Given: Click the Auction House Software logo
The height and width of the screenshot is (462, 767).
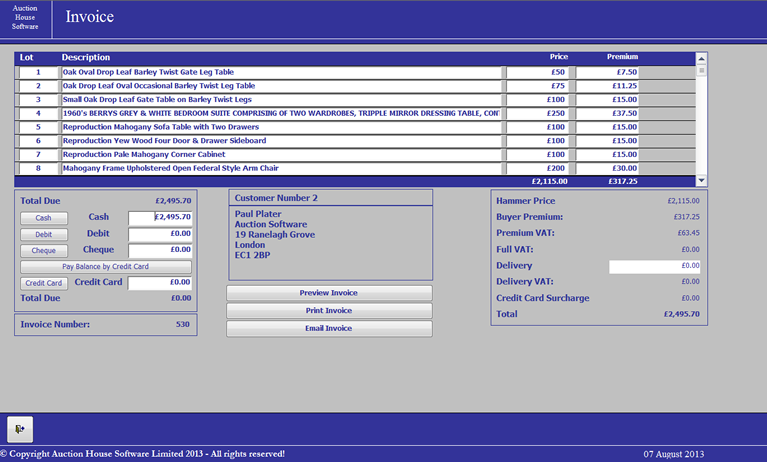Looking at the screenshot, I should pyautogui.click(x=25, y=18).
